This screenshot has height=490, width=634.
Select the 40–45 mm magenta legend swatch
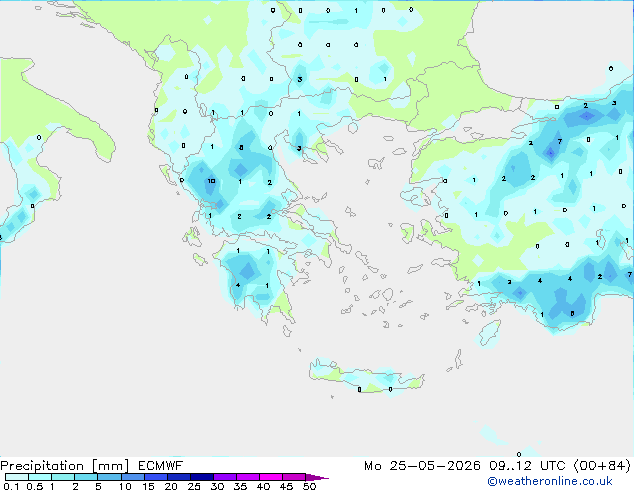(x=271, y=477)
